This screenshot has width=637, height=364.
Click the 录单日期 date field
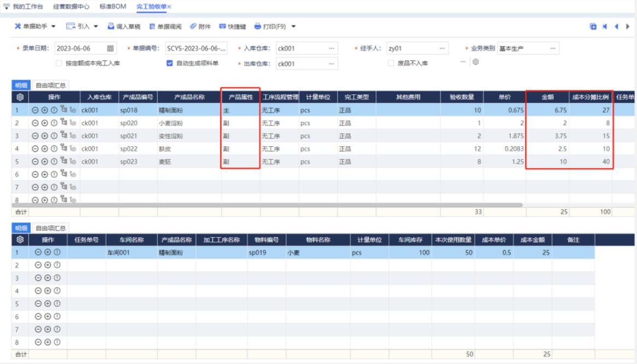(86, 48)
